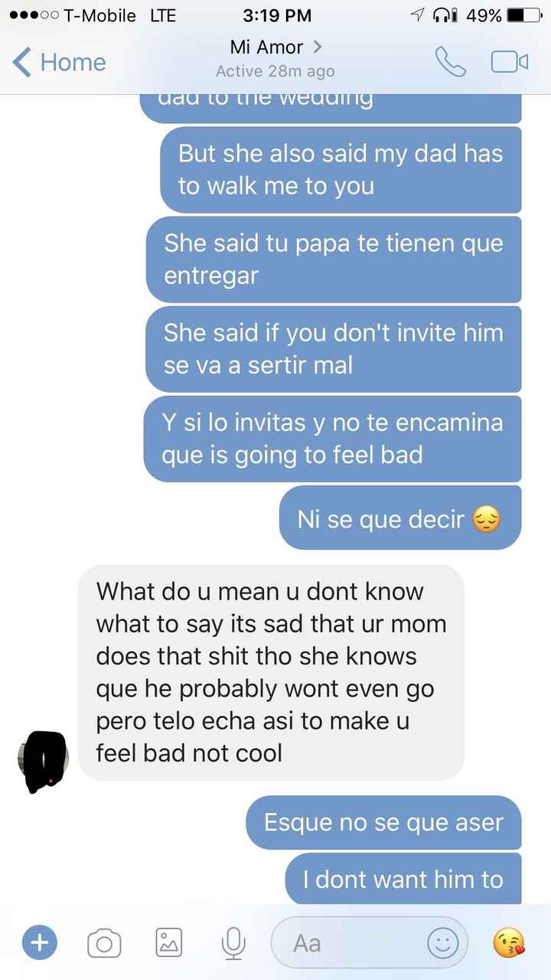Start a video call with the camera icon
The height and width of the screenshot is (980, 551).
pos(510,62)
